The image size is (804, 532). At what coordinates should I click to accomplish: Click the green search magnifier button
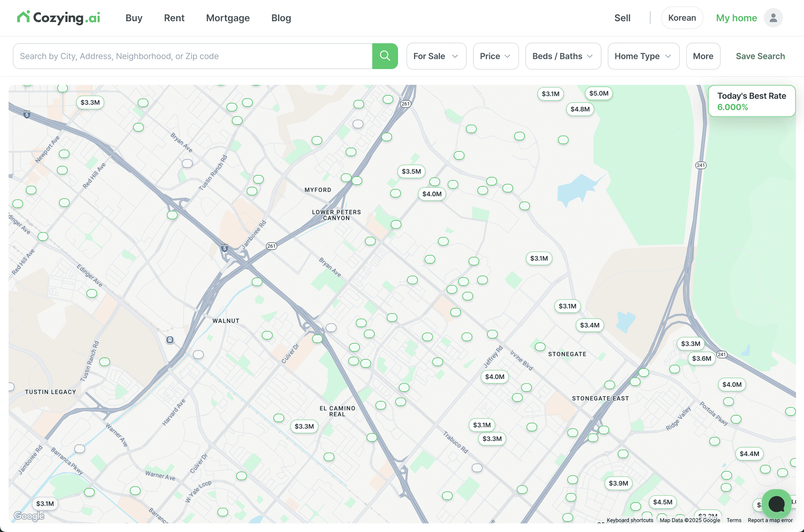(x=385, y=56)
